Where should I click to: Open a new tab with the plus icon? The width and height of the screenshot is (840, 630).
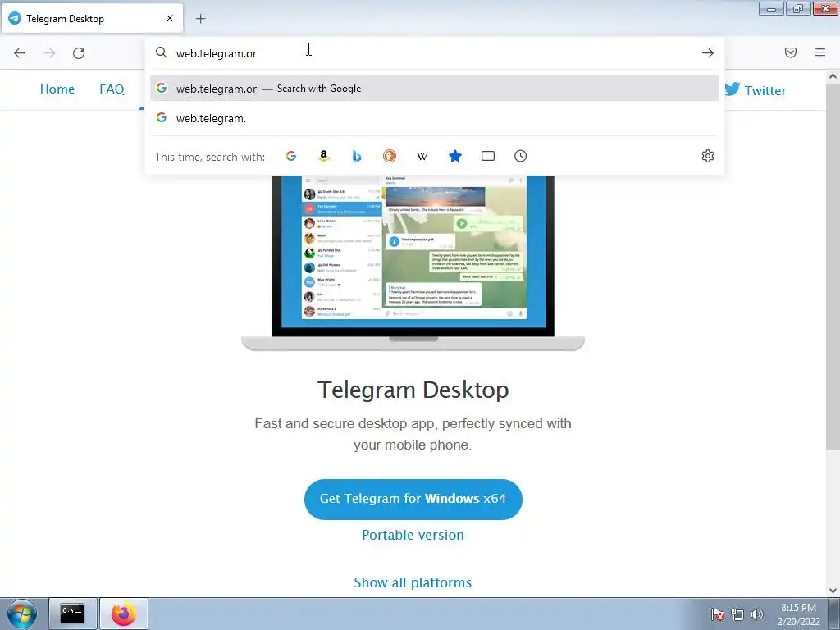pyautogui.click(x=200, y=19)
